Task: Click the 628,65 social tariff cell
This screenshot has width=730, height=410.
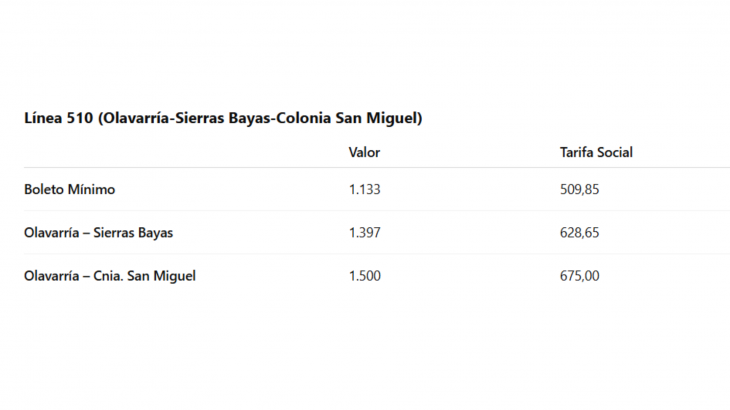Action: click(579, 233)
